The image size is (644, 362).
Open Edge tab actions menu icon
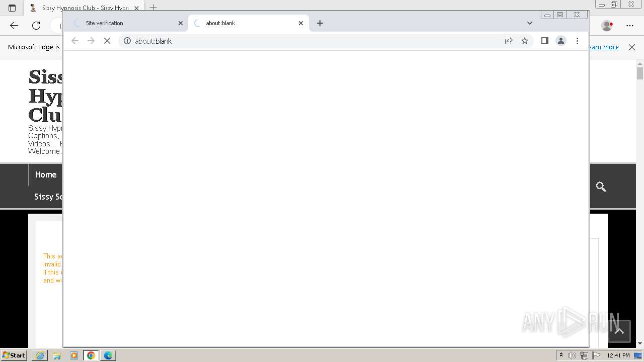tap(12, 8)
